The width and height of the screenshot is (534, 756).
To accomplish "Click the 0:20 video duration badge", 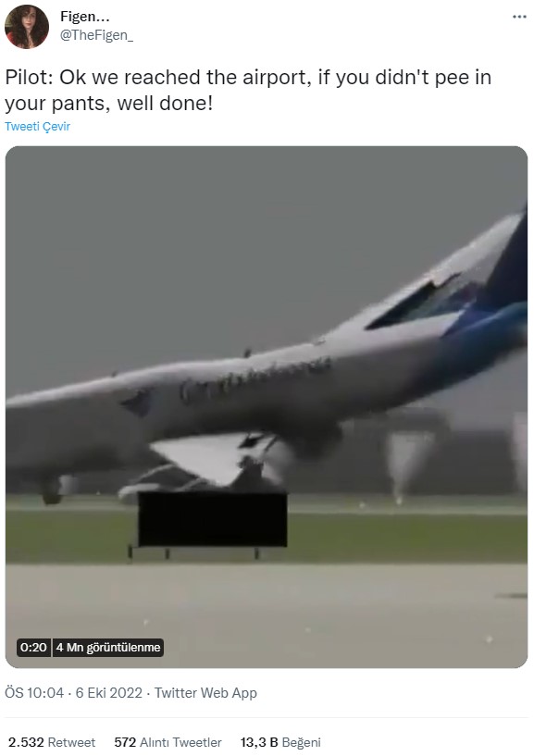I will click(x=33, y=647).
